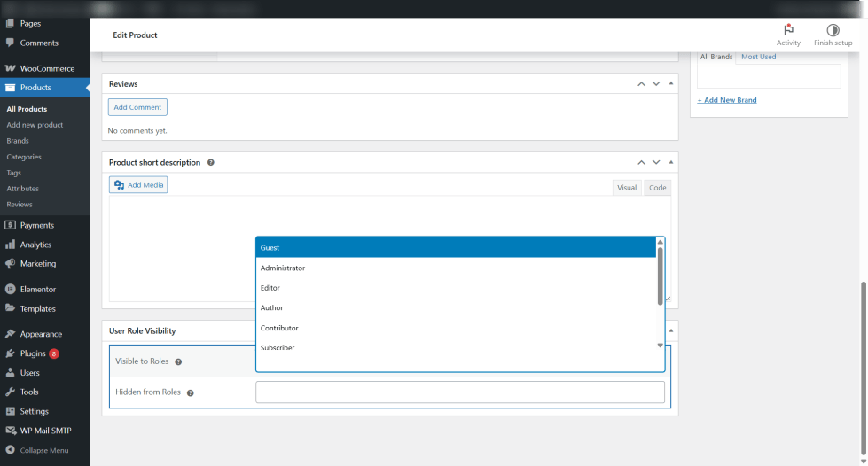Select Administrator in the roles dropdown
Viewport: 868px width, 466px height.
pos(456,268)
